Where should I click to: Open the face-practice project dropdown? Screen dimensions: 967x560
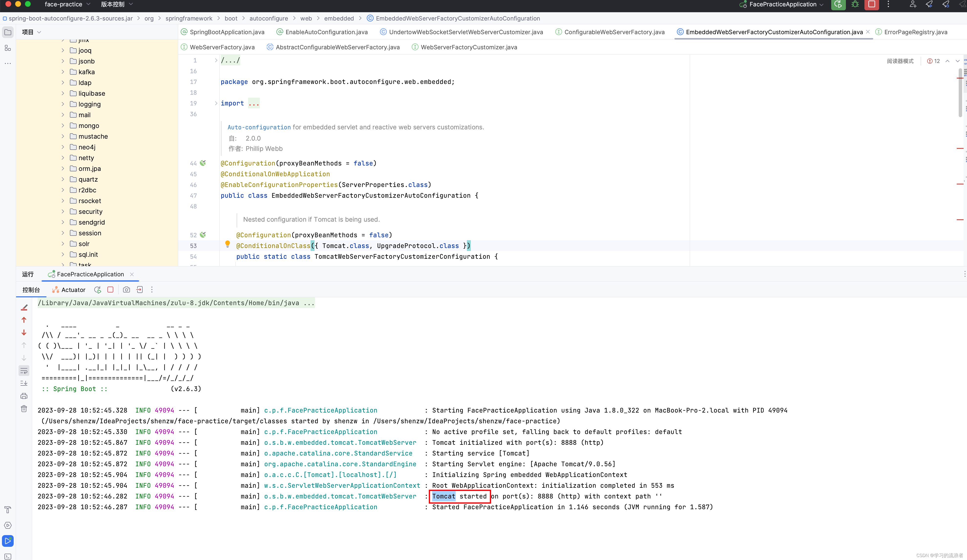67,4
